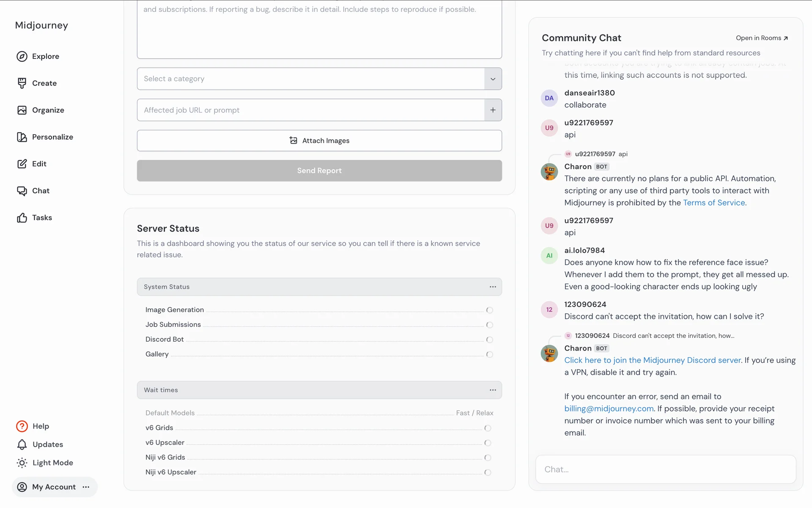Click the Image Generation status indicator
This screenshot has height=508, width=812.
[489, 310]
